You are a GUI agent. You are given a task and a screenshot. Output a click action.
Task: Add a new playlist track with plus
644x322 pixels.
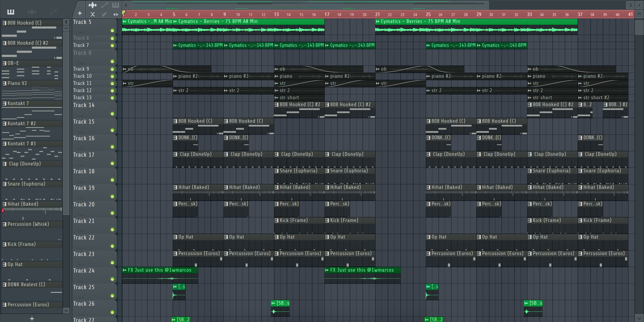80,13
